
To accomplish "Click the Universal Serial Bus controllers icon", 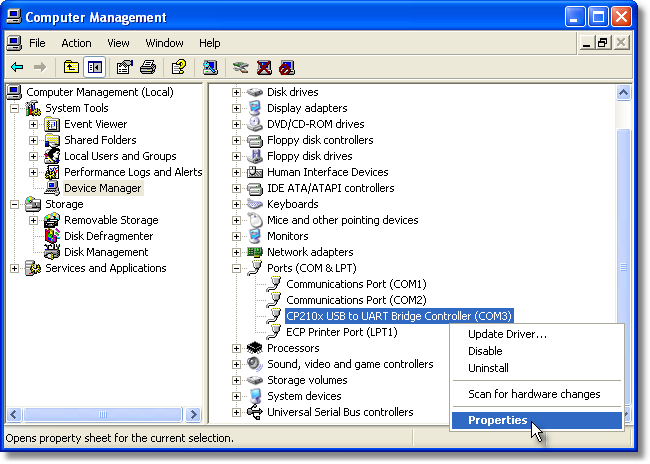I will (x=255, y=412).
